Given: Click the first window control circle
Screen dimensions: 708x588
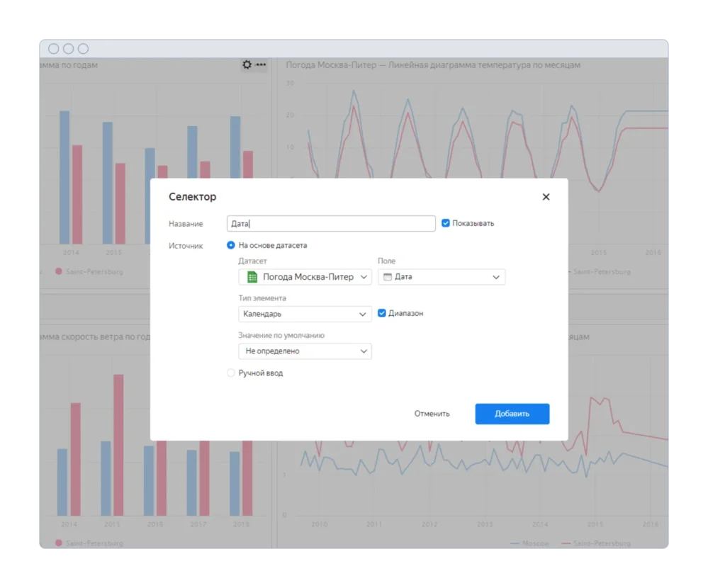Looking at the screenshot, I should pyautogui.click(x=53, y=49).
